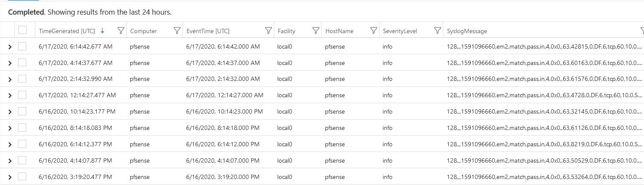Sort by the Facility column header
The image size is (644, 185).
pos(286,31)
